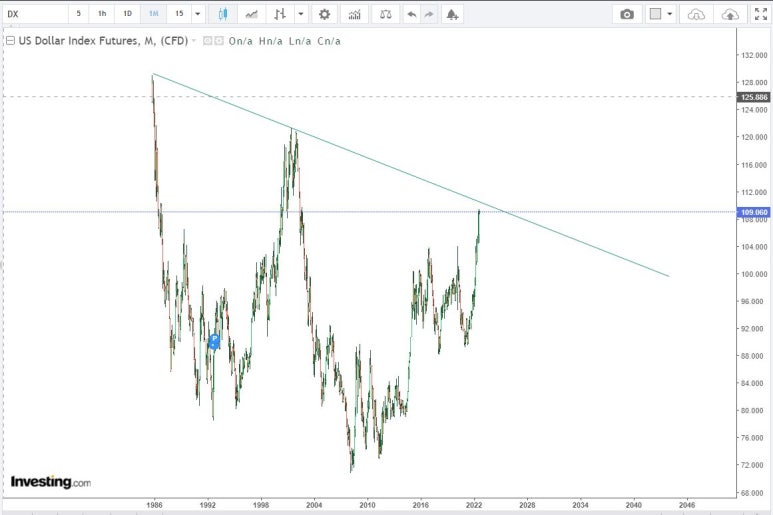Click the 2046 date axis label
The width and height of the screenshot is (773, 515).
click(687, 505)
